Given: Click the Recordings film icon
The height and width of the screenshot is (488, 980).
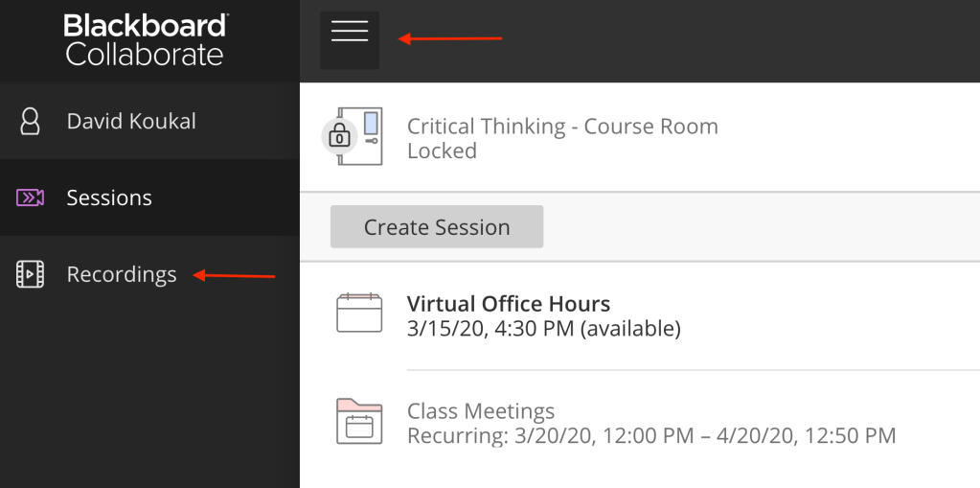Looking at the screenshot, I should pyautogui.click(x=31, y=275).
